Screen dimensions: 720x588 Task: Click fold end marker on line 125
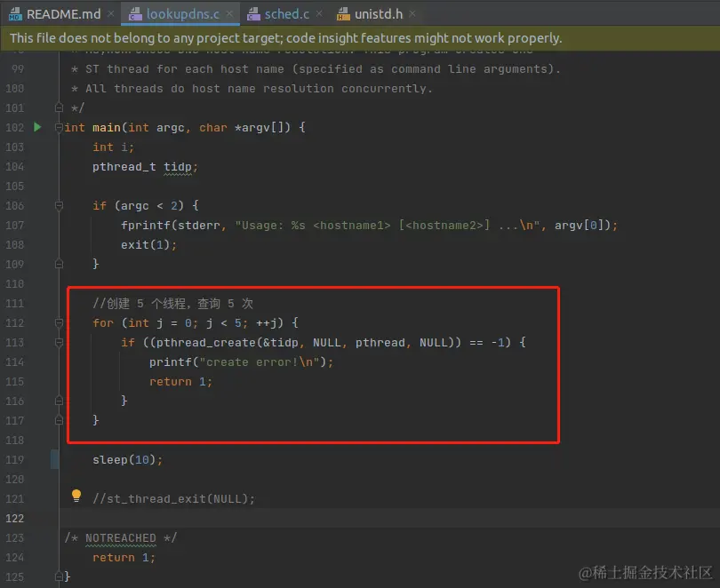(x=59, y=576)
